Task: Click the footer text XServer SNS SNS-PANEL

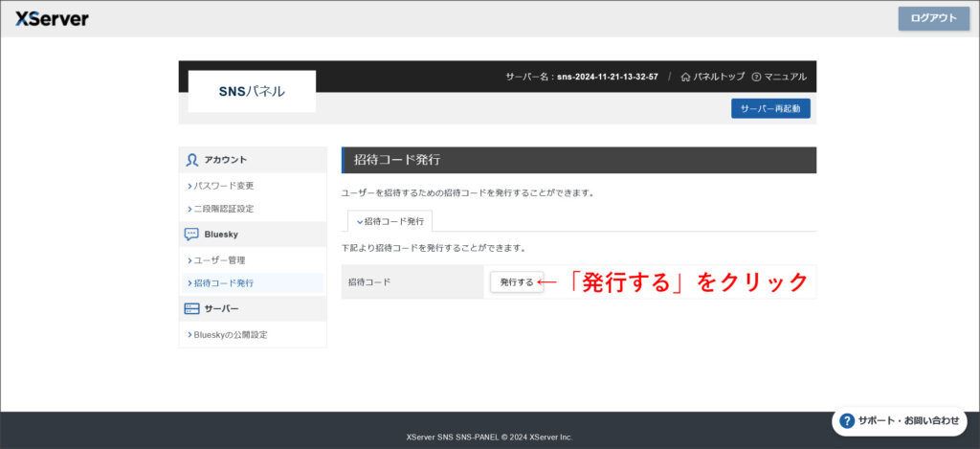Action: 453,438
